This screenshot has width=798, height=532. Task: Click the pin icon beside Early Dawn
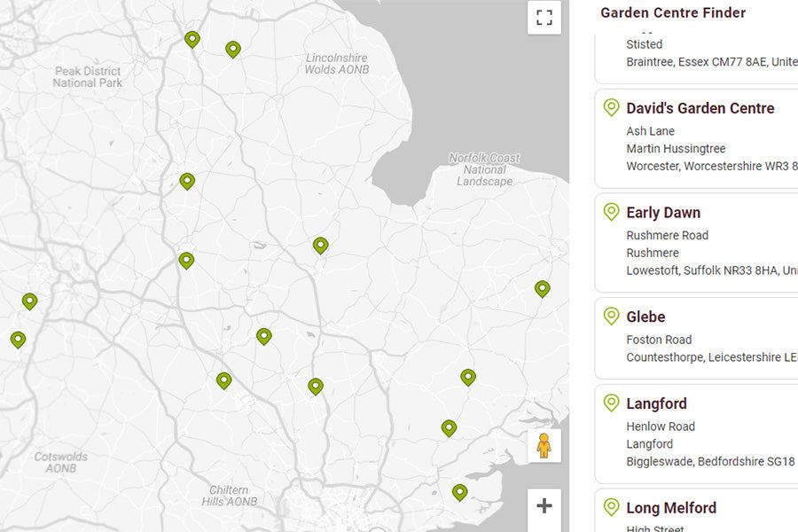[x=611, y=212]
